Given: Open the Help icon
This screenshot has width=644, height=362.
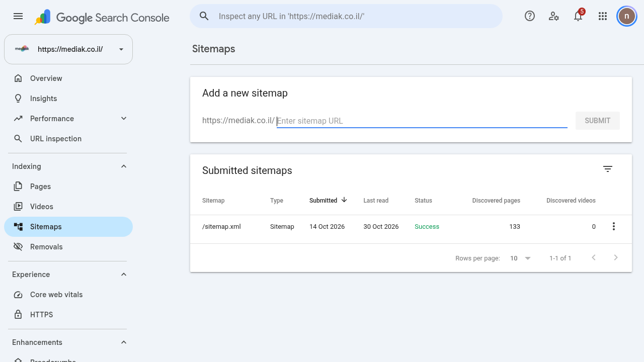Looking at the screenshot, I should coord(530,16).
